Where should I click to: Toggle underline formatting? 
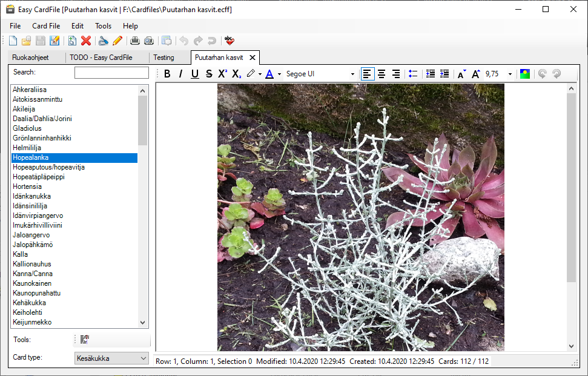click(x=194, y=74)
